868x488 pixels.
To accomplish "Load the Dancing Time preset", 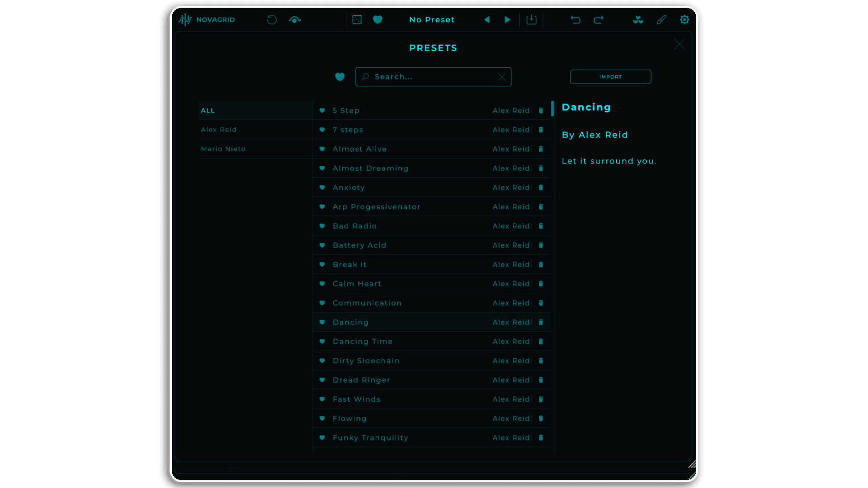I will pyautogui.click(x=431, y=341).
